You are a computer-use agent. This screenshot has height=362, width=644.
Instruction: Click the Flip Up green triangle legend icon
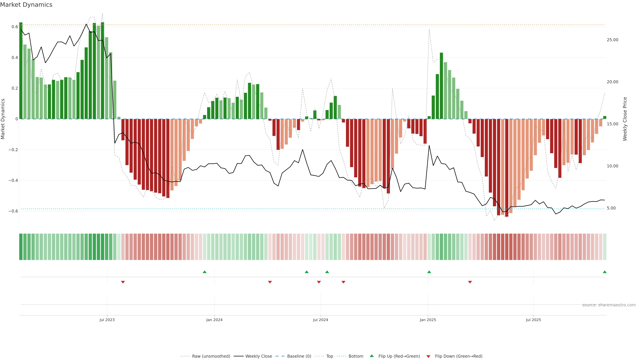(372, 356)
